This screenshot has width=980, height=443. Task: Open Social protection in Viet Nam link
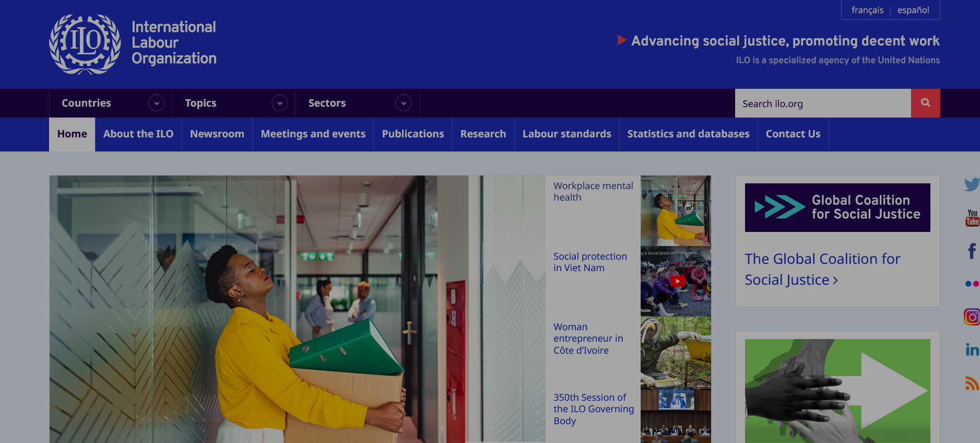tap(590, 262)
